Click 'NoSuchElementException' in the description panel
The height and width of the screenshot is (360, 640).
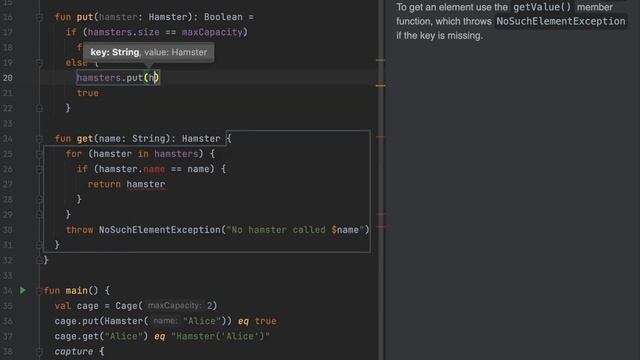pyautogui.click(x=560, y=21)
